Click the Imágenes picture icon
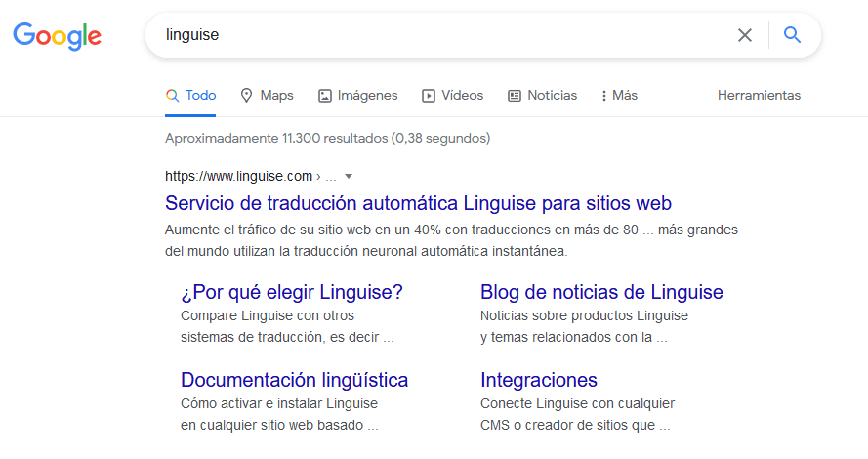The image size is (868, 459). pyautogui.click(x=325, y=96)
